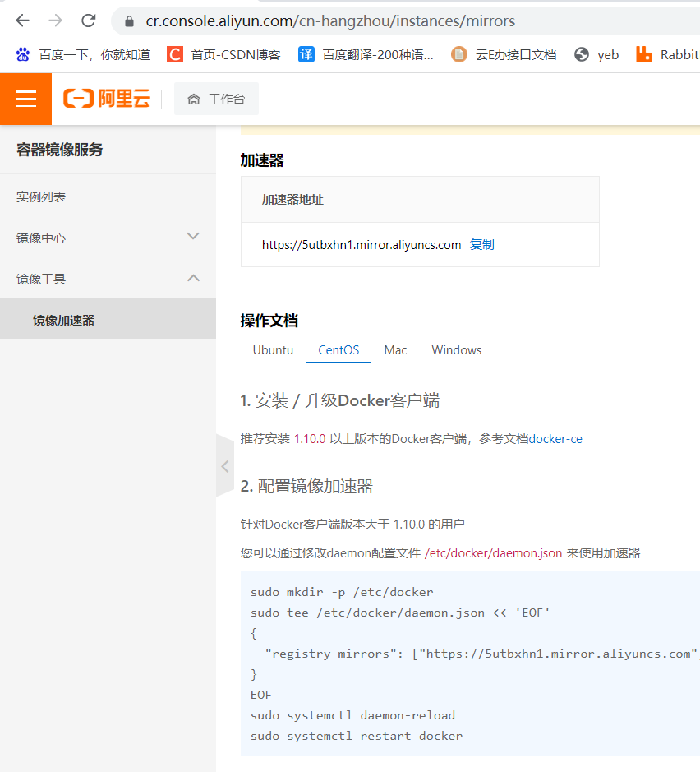Open the orange hamburger menu

click(x=25, y=99)
